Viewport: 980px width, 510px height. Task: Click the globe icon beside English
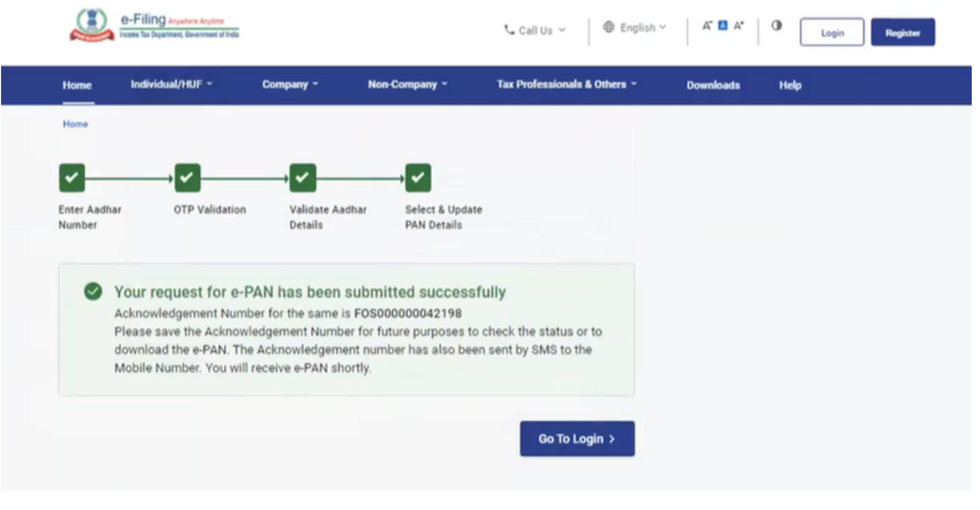coord(609,27)
